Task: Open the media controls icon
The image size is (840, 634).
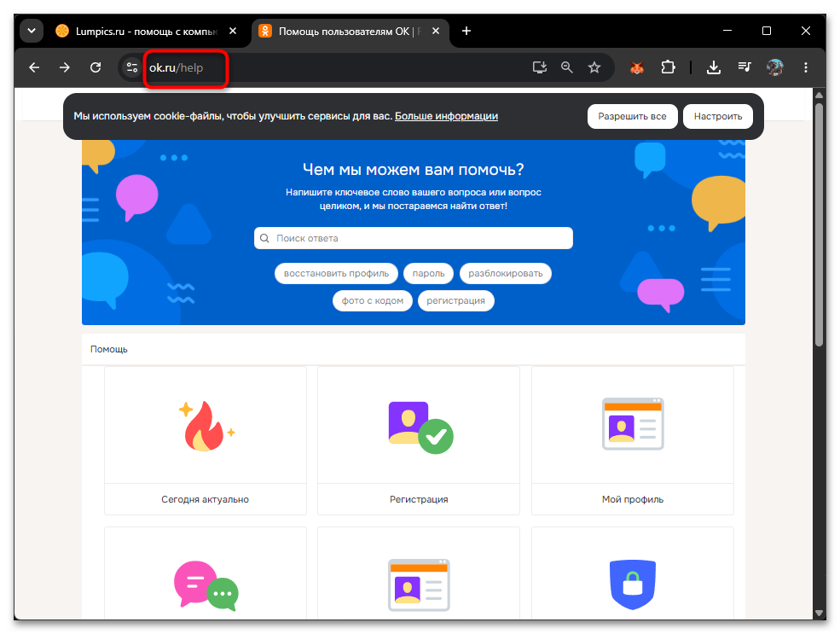Action: click(x=744, y=67)
